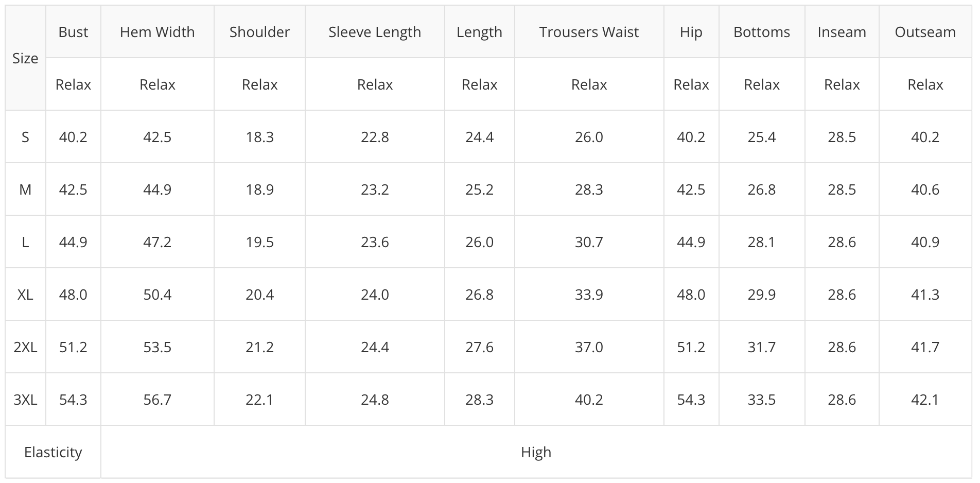Select the 2XL size row label
The width and height of the screenshot is (980, 483).
pos(25,347)
